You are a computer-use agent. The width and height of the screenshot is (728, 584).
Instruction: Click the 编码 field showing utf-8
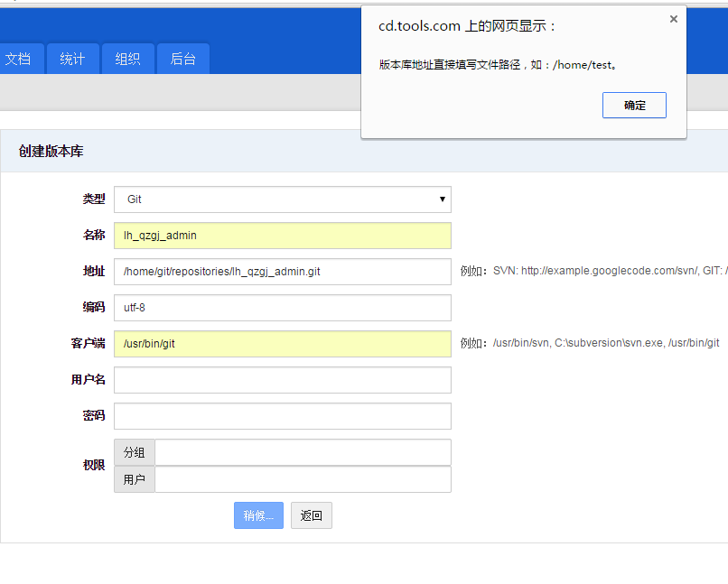coord(282,308)
